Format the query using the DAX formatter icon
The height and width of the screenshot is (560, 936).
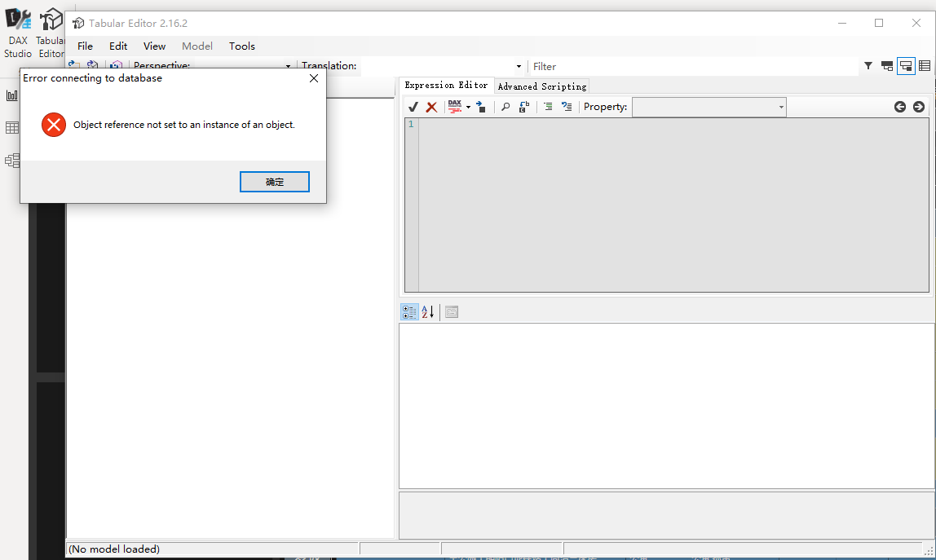coord(455,106)
